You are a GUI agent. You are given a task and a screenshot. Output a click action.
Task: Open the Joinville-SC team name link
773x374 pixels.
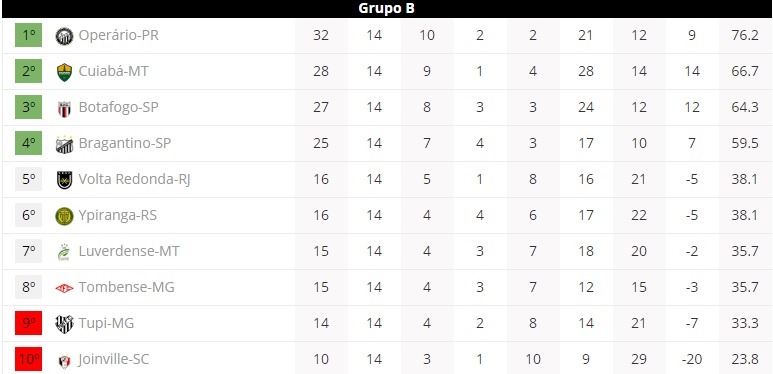pos(113,359)
